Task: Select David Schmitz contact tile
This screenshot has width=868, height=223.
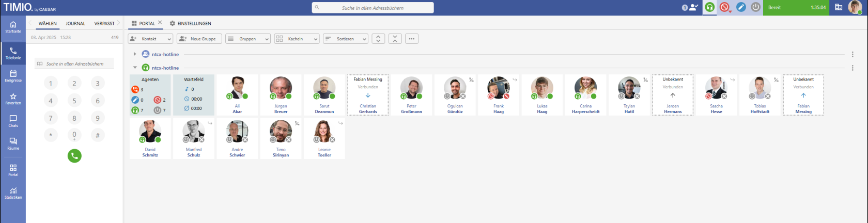Action: tap(150, 138)
